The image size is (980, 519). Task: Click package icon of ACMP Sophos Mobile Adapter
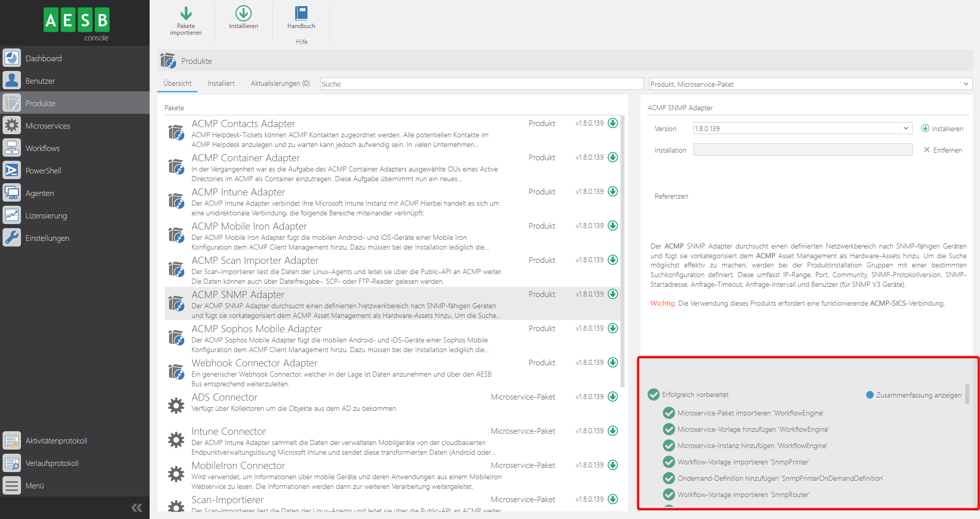point(176,337)
